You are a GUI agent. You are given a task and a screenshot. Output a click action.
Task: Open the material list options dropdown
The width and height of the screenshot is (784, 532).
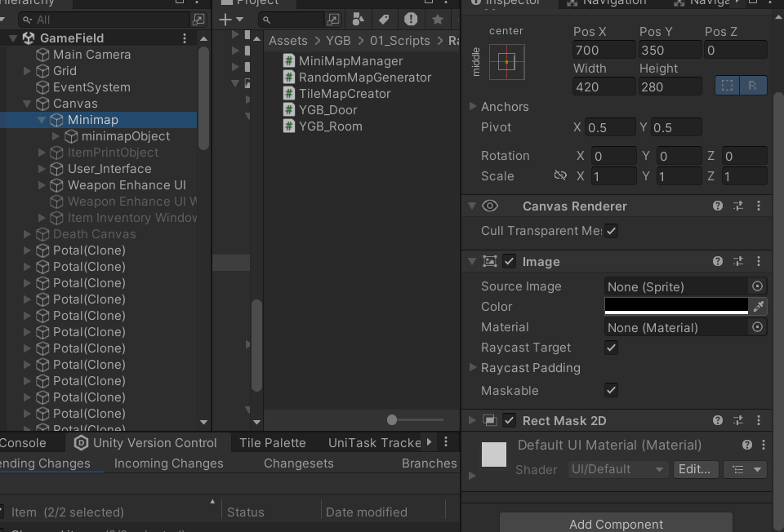point(746,469)
